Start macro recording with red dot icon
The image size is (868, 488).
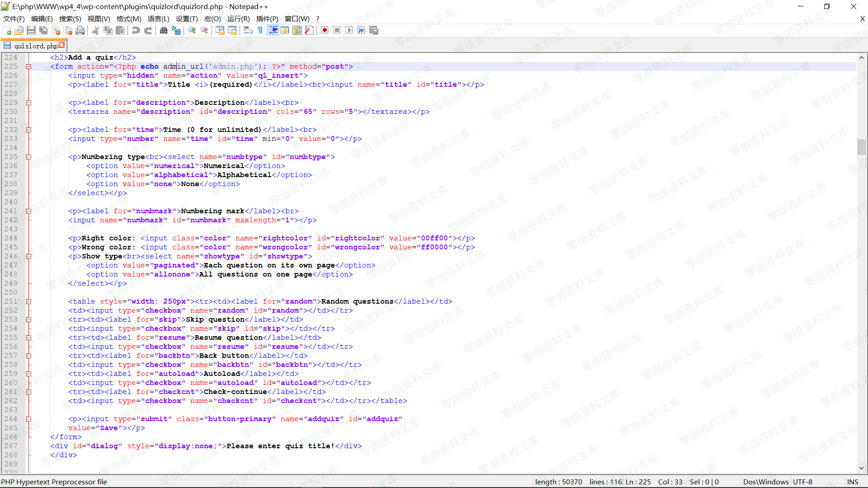click(x=325, y=30)
